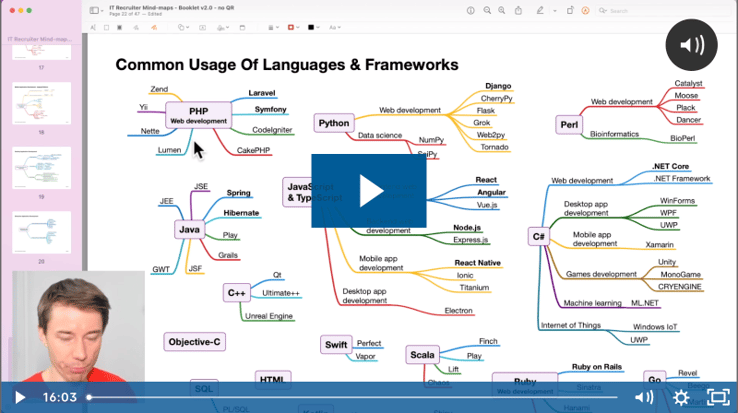Toggle the volume icon in the player bar
The image size is (738, 413).
coord(644,397)
